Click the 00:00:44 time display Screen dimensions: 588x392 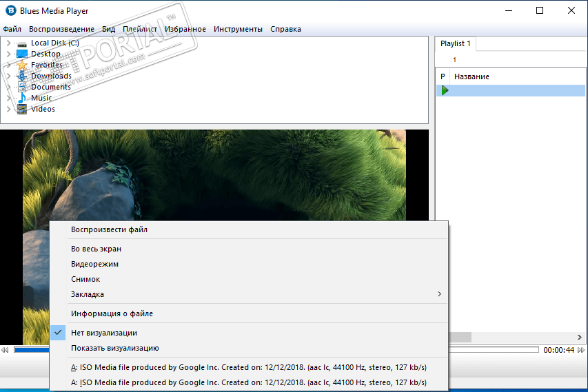[559, 350]
